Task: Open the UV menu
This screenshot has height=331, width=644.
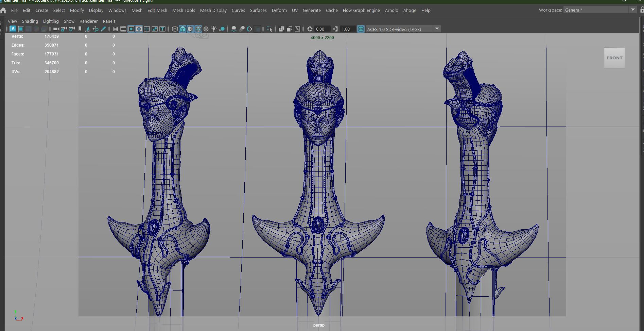Action: coord(295,10)
